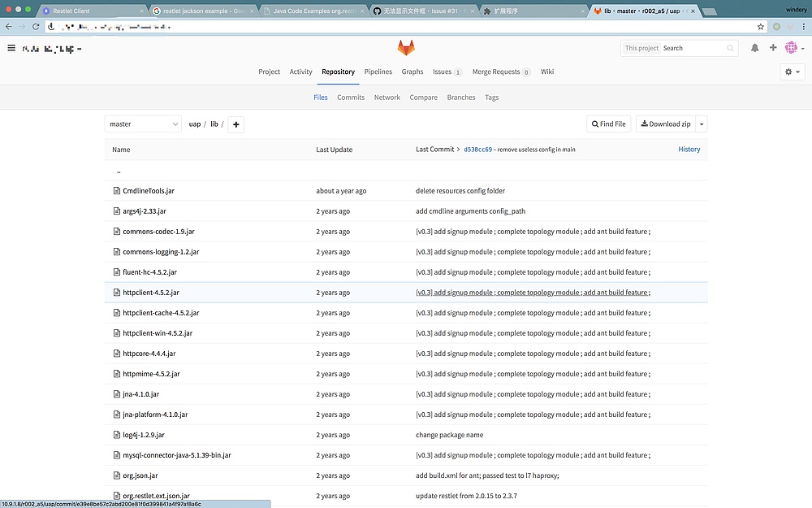
Task: Click the file icon beside CmdlineTools.jar
Action: pos(116,190)
